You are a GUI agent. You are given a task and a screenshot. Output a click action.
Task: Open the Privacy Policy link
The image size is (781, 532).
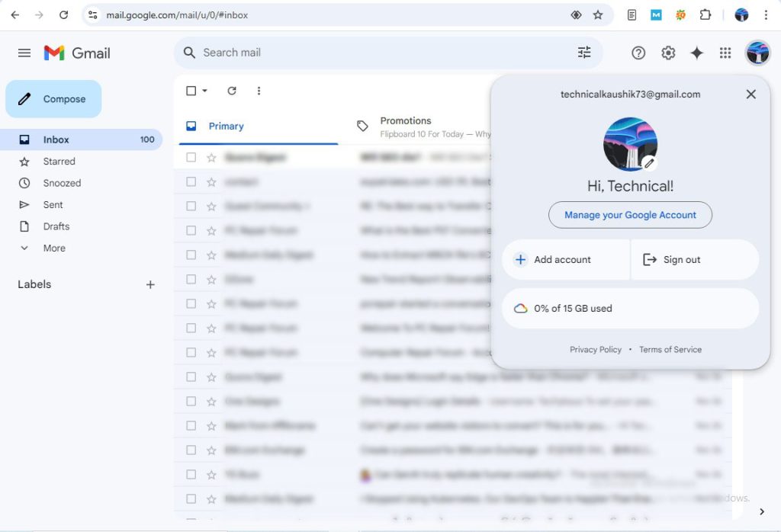point(595,349)
